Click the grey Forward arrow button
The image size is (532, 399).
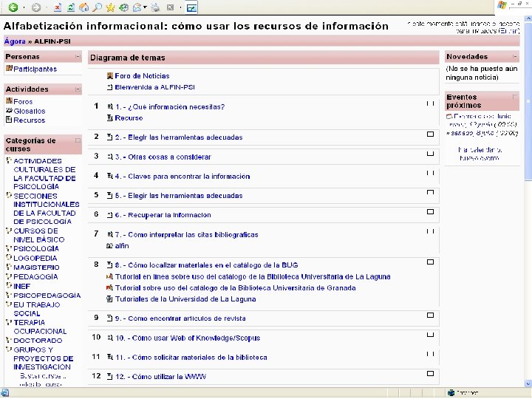[x=36, y=7]
